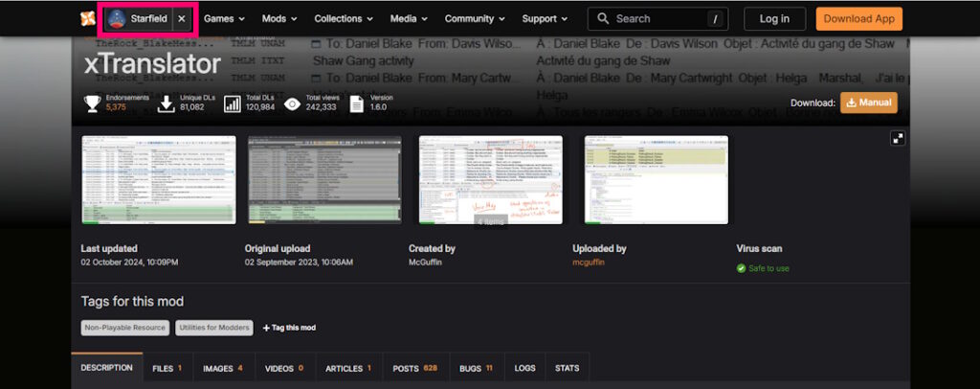Click the Created by name McGuffin
The height and width of the screenshot is (389, 980).
pyautogui.click(x=425, y=262)
